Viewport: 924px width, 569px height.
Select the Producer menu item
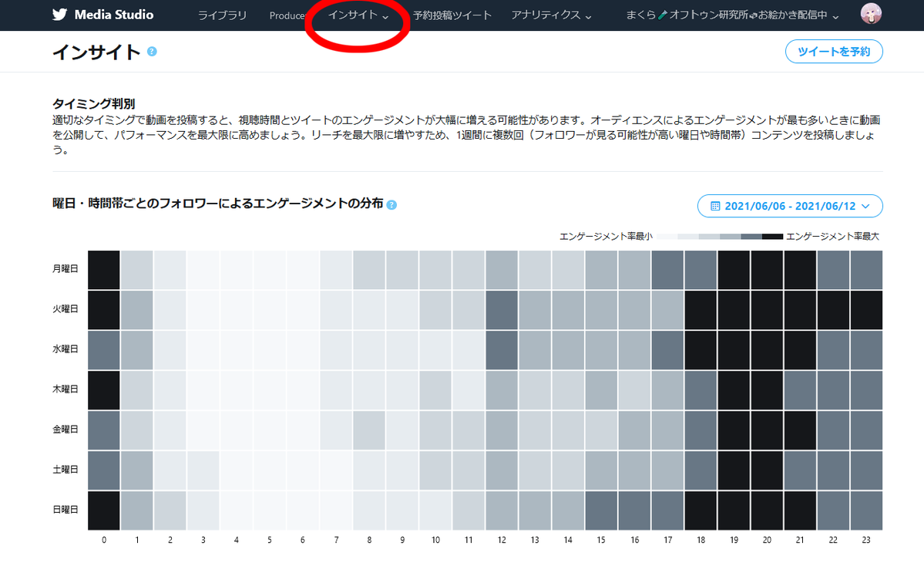click(287, 15)
